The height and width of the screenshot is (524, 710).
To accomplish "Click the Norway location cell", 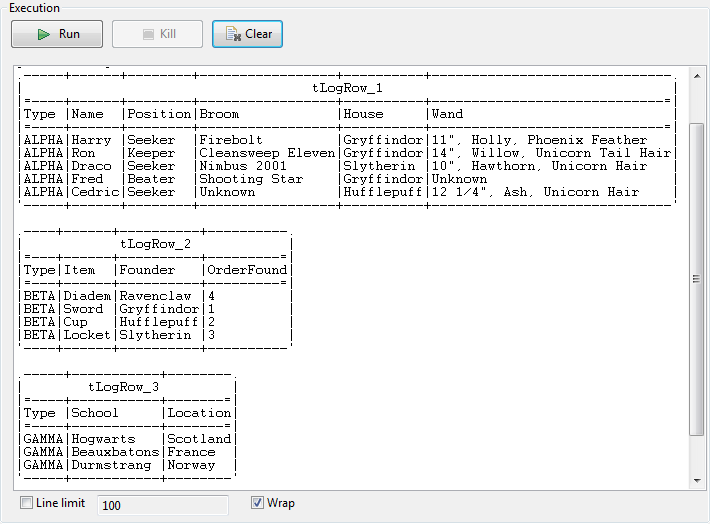I will 191,465.
